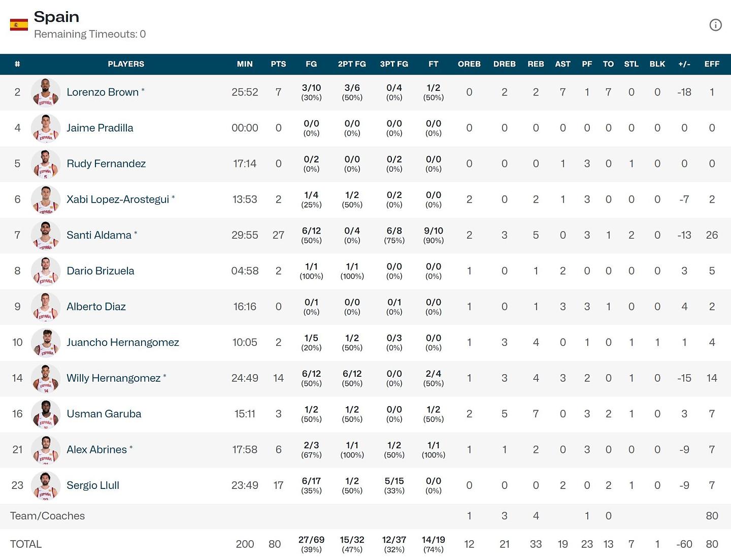Open Usman Garuba's player photo
Image resolution: width=731 pixels, height=560 pixels.
pyautogui.click(x=46, y=414)
